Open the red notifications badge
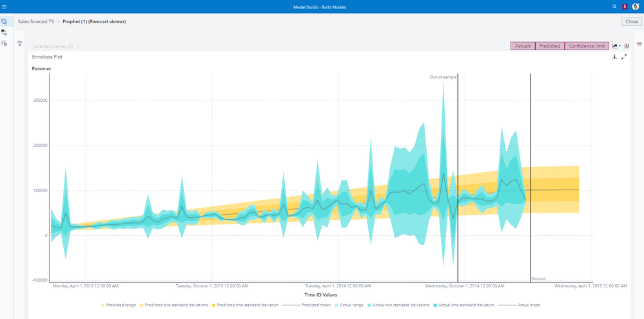The height and width of the screenshot is (319, 644). click(625, 6)
